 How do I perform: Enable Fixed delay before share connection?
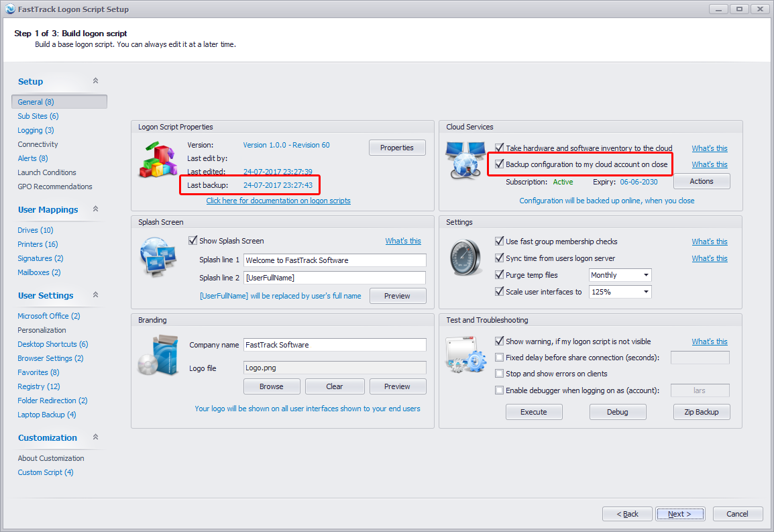click(x=499, y=357)
